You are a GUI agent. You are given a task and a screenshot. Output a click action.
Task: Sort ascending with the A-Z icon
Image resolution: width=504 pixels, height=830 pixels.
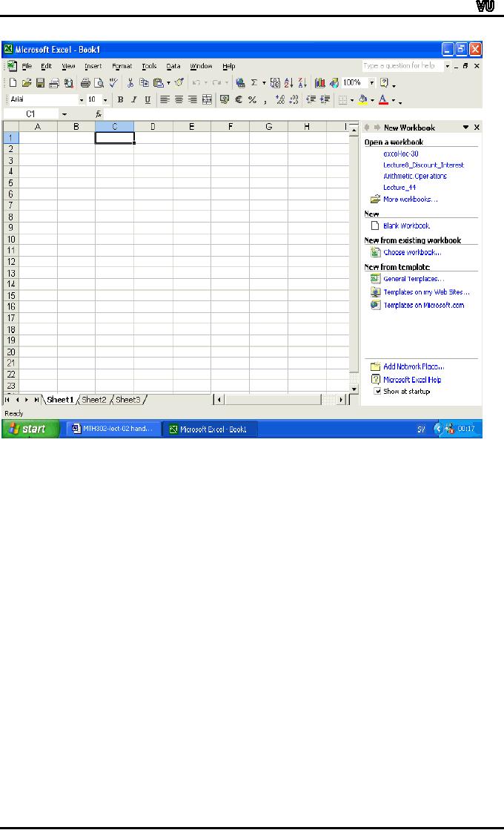coord(289,82)
